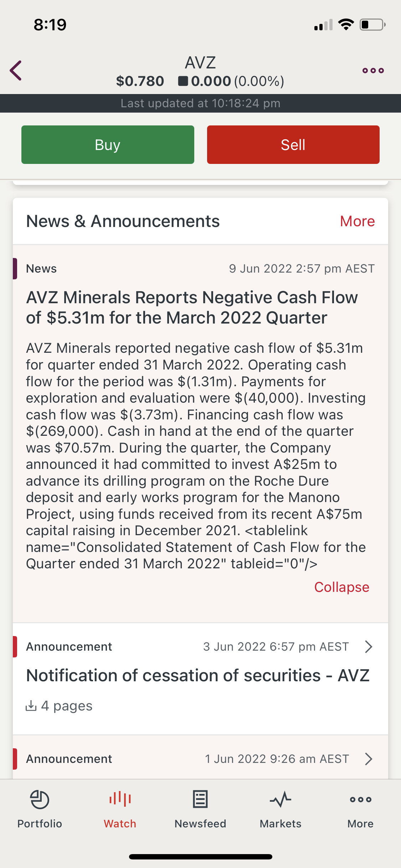This screenshot has height=868, width=401.
Task: Collapse the expanded AVZ news article
Action: coord(341,587)
